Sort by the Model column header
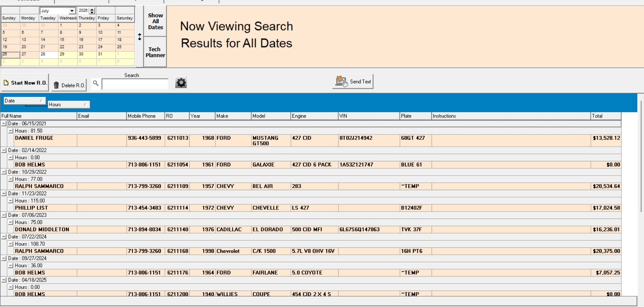This screenshot has height=307, width=644. (271, 116)
